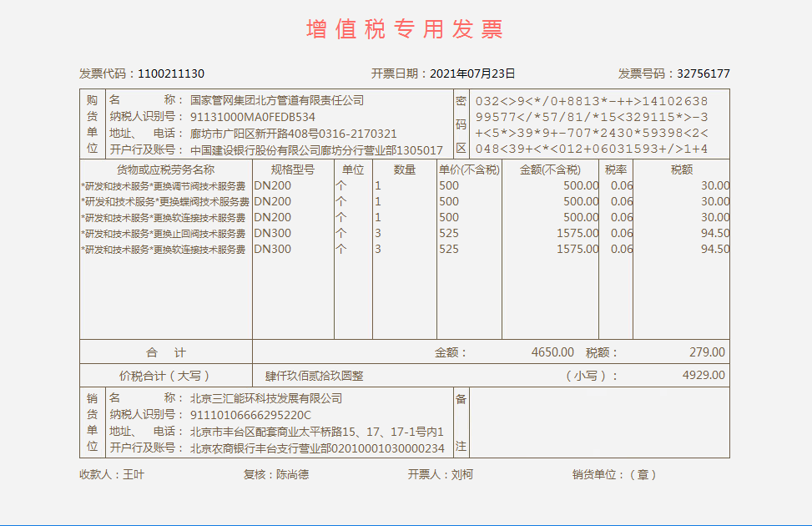Click password line starting with 048<39+<*<012

[592, 149]
